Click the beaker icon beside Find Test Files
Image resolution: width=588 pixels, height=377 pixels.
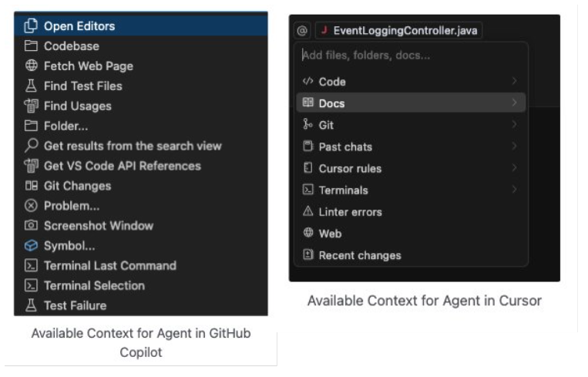click(x=31, y=86)
